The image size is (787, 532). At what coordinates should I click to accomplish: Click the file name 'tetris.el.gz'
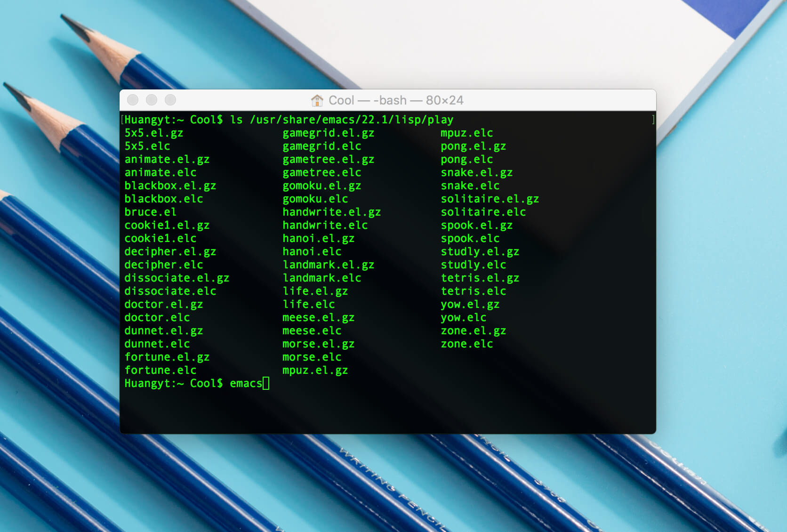tap(480, 278)
